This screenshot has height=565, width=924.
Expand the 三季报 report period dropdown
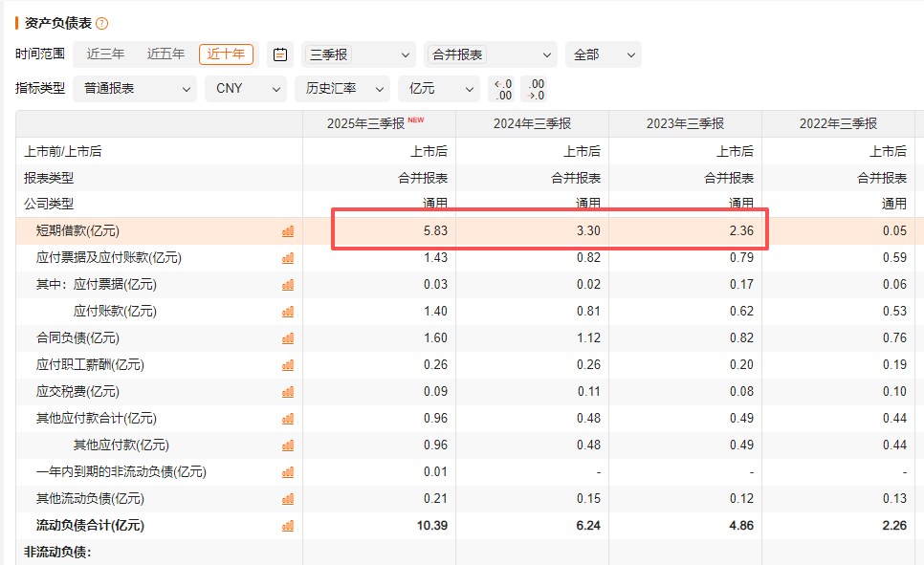coord(360,54)
